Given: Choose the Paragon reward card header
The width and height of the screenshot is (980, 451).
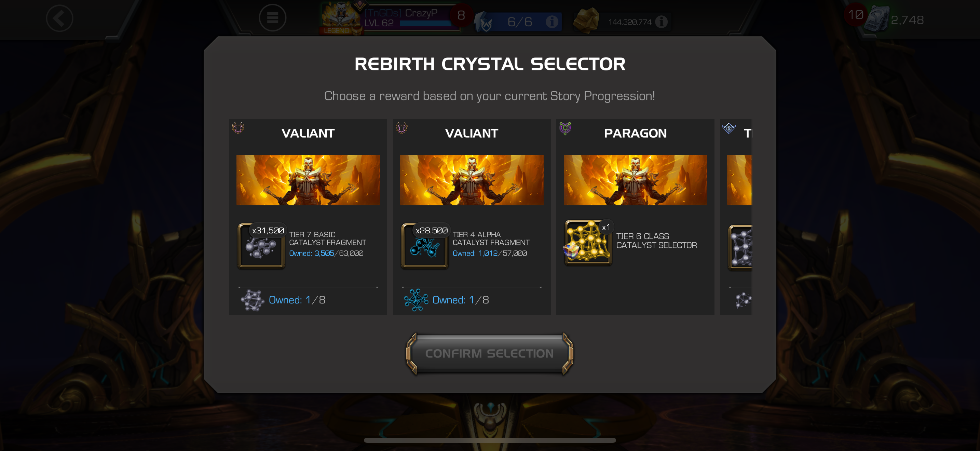Looking at the screenshot, I should [635, 133].
